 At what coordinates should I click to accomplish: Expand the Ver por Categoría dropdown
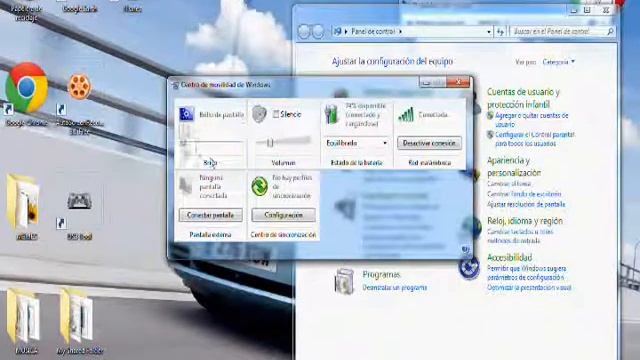558,62
